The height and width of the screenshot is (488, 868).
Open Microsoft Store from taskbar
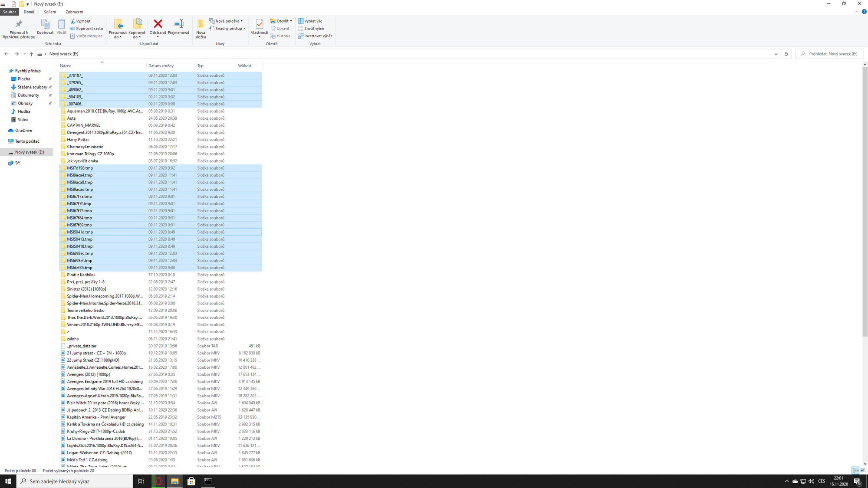click(191, 481)
